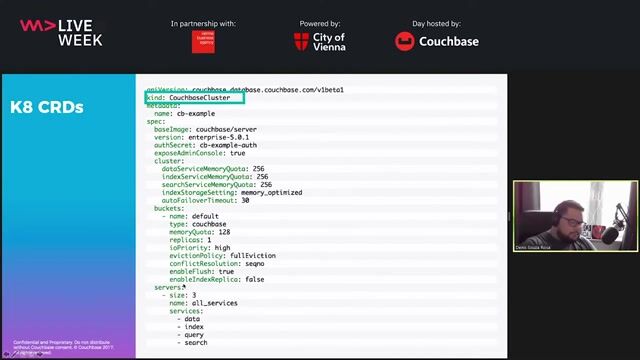Click the '- data' service entry
Image resolution: width=640 pixels, height=360 pixels.
188,319
